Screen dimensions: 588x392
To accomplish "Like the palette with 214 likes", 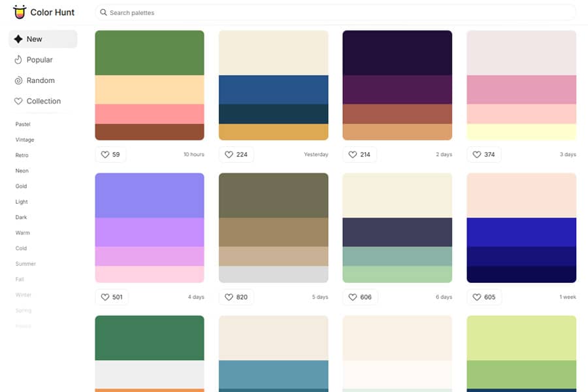I will pyautogui.click(x=359, y=155).
